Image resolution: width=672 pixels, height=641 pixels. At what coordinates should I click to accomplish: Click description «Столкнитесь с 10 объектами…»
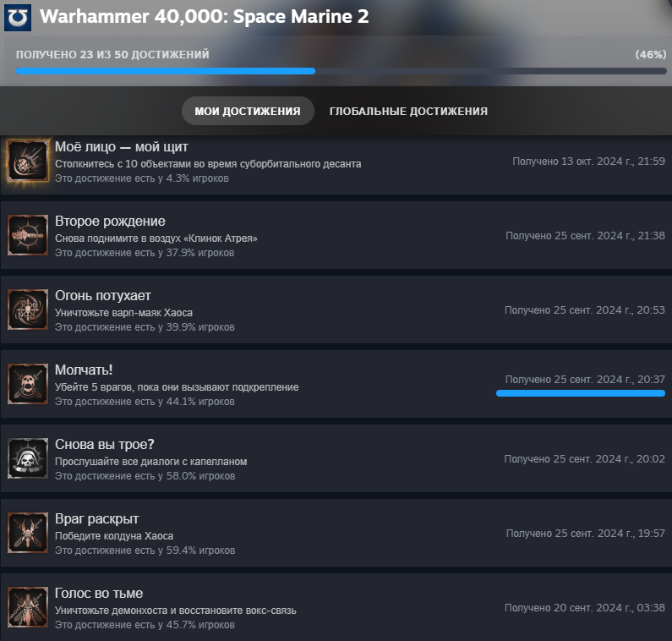pos(208,164)
